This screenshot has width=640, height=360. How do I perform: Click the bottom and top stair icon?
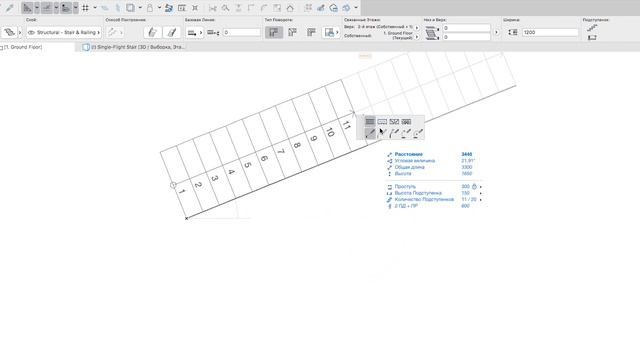431,33
